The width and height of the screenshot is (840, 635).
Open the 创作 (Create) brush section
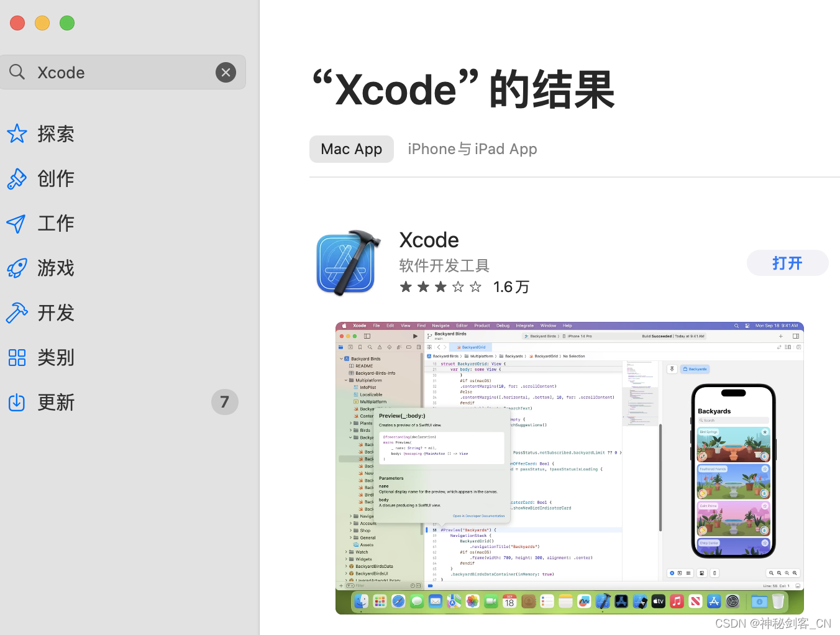point(41,178)
